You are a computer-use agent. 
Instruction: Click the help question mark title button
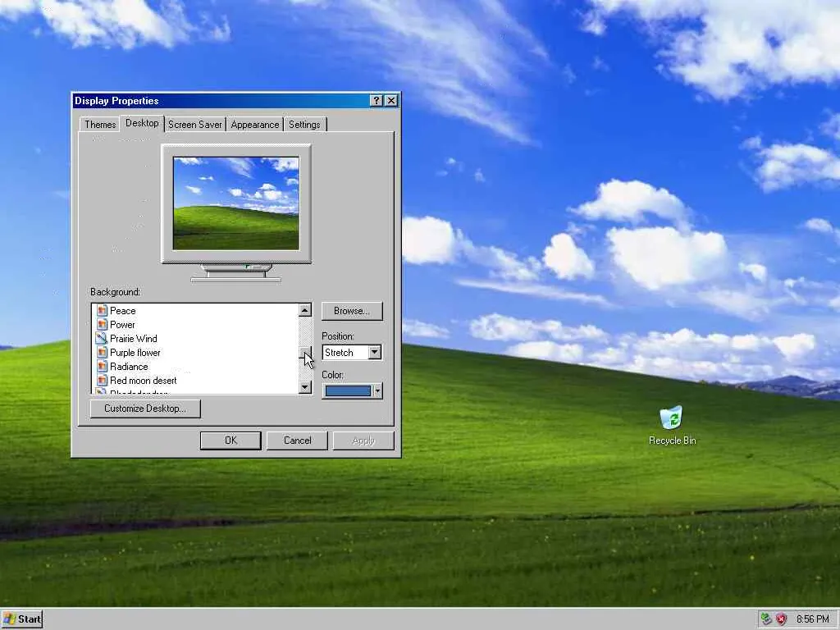377,101
